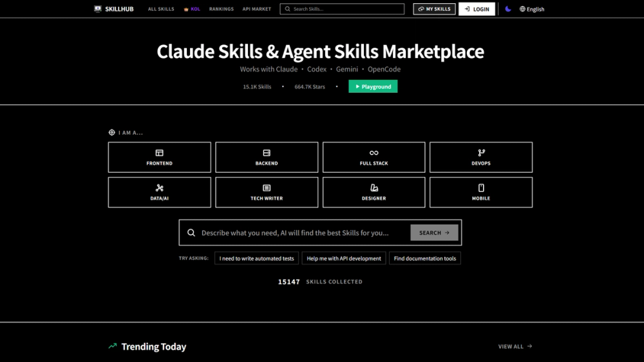Viewport: 644px width, 362px height.
Task: Open the API MARKET nav item
Action: [x=257, y=9]
